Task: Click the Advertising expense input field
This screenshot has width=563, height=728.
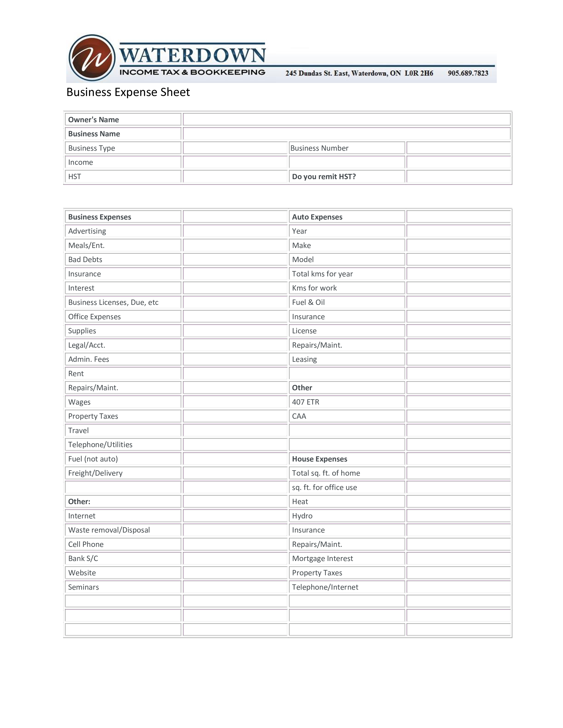Action: [x=231, y=231]
